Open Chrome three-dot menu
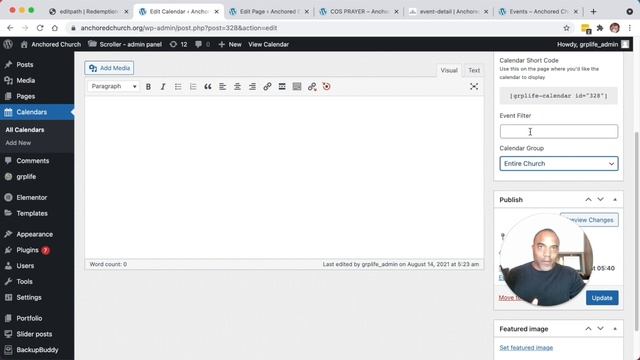The width and height of the screenshot is (640, 360). click(630, 28)
